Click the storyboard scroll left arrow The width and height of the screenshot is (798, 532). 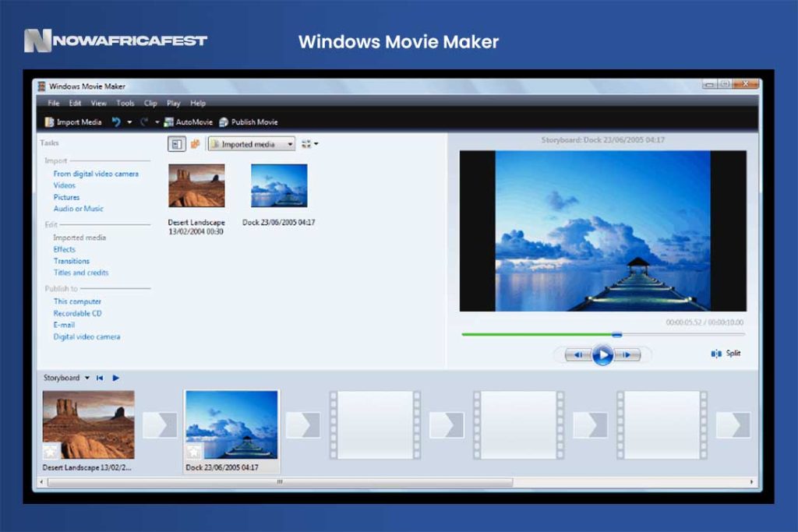coord(42,482)
